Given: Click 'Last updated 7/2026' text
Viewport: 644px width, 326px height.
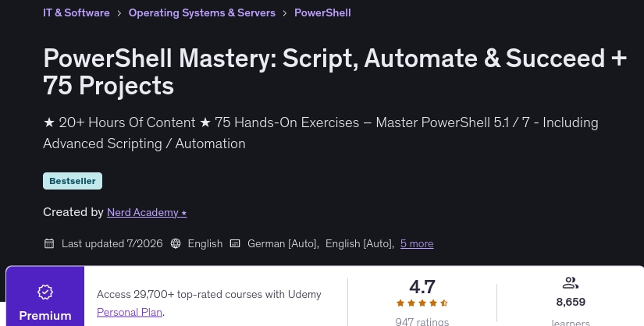Looking at the screenshot, I should (x=112, y=243).
